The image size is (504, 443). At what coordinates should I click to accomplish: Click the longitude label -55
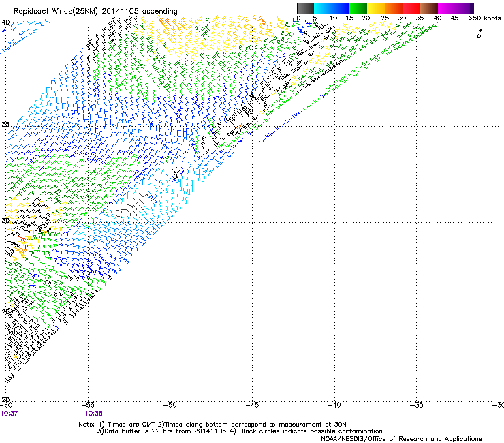coord(88,405)
